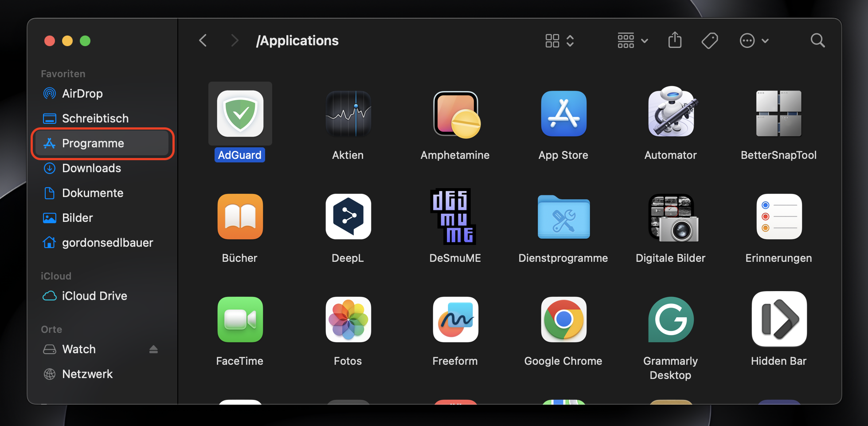Select the Dienstprogramme folder icon
868x426 pixels.
pyautogui.click(x=563, y=217)
